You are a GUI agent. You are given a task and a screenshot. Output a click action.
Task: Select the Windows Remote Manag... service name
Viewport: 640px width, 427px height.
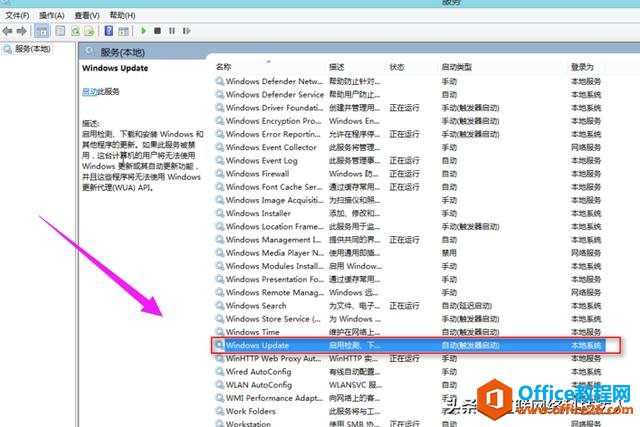pyautogui.click(x=275, y=292)
